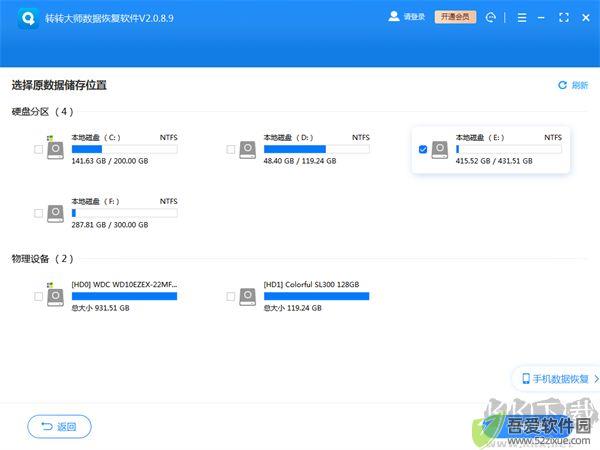This screenshot has width=600, height=450.
Task: Select the 本地磁盘 (E:) label
Action: pos(480,137)
